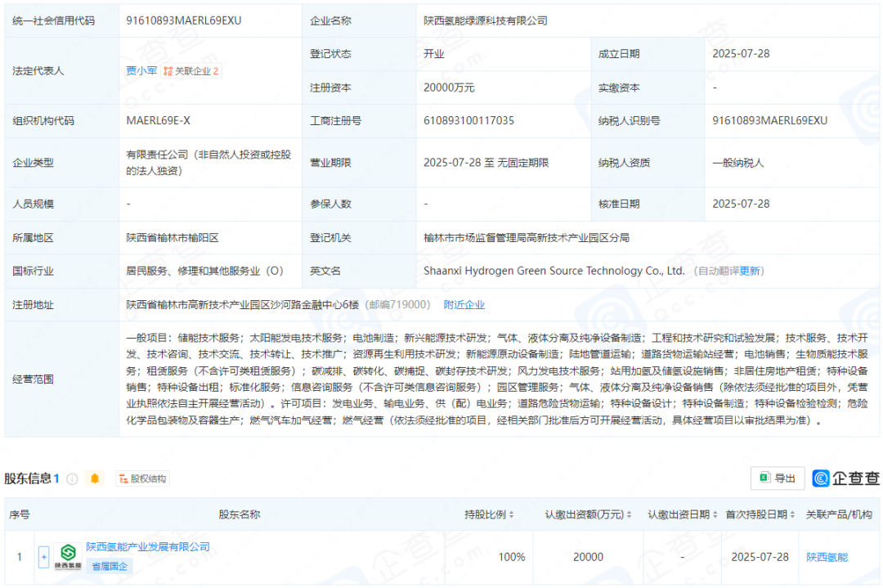883x588 pixels.
Task: Click 一般纳税人 taxpayer qualification value
Action: click(737, 163)
